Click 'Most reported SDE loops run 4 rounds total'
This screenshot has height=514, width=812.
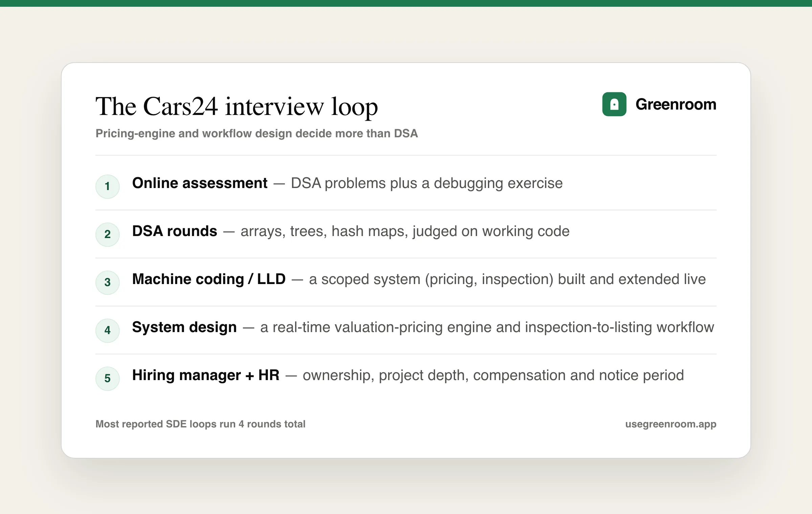[x=200, y=424]
